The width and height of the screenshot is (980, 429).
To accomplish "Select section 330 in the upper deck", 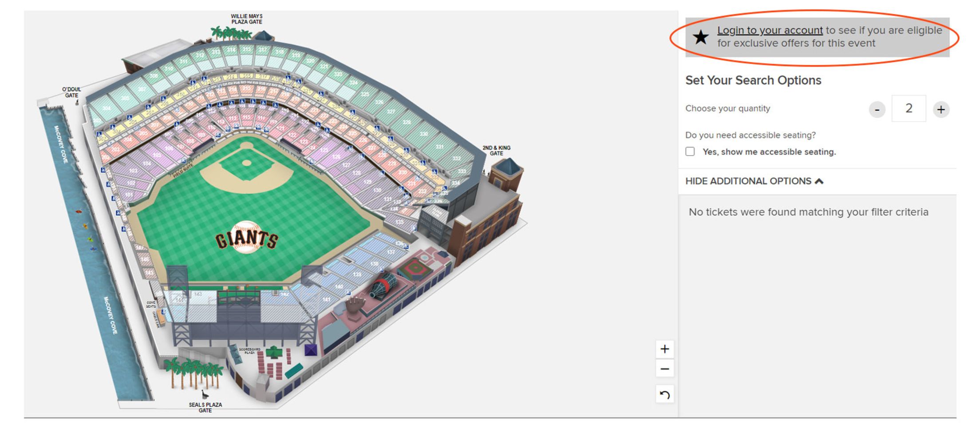I will click(423, 134).
